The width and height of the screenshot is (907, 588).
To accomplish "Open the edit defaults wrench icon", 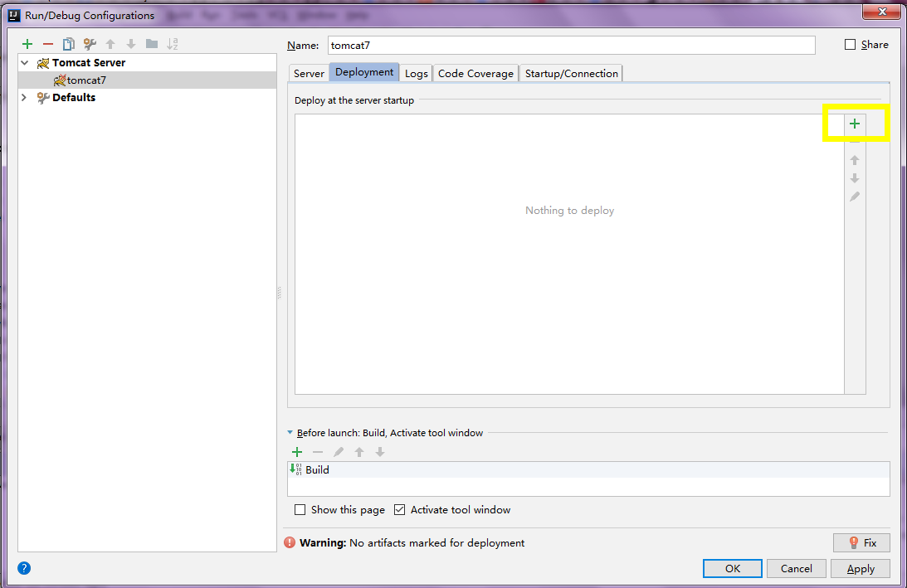I will [90, 44].
